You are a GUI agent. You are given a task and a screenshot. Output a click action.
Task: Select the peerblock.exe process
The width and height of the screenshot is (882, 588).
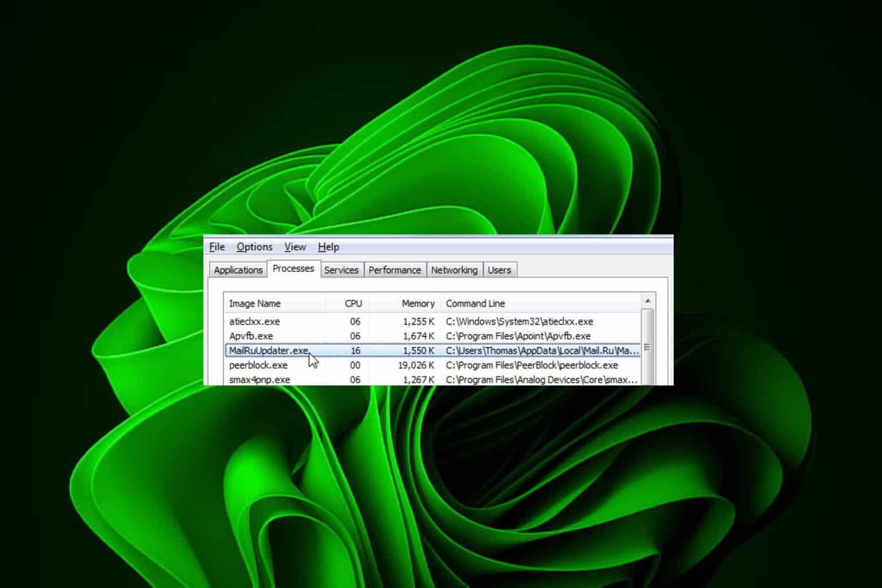[x=432, y=365]
